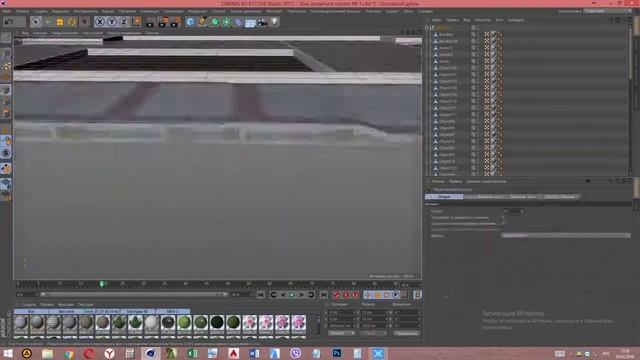The height and width of the screenshot is (360, 640).
Task: Open main menu Файл
Action: point(7,11)
